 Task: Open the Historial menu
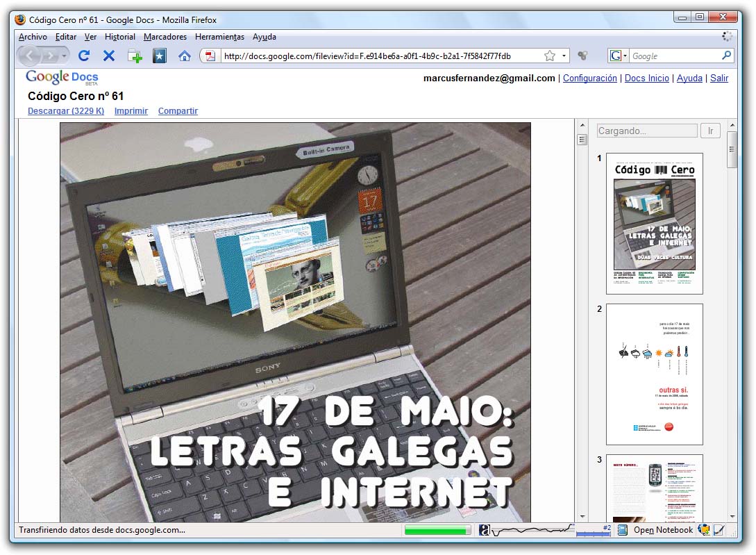120,37
